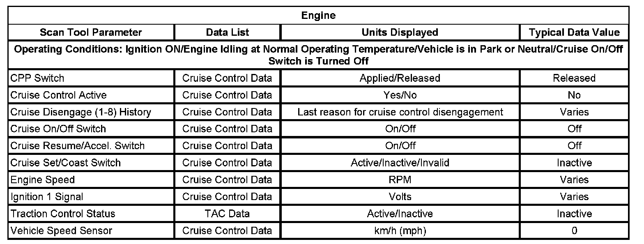Click the Cruise Control Active parameter

(58, 95)
